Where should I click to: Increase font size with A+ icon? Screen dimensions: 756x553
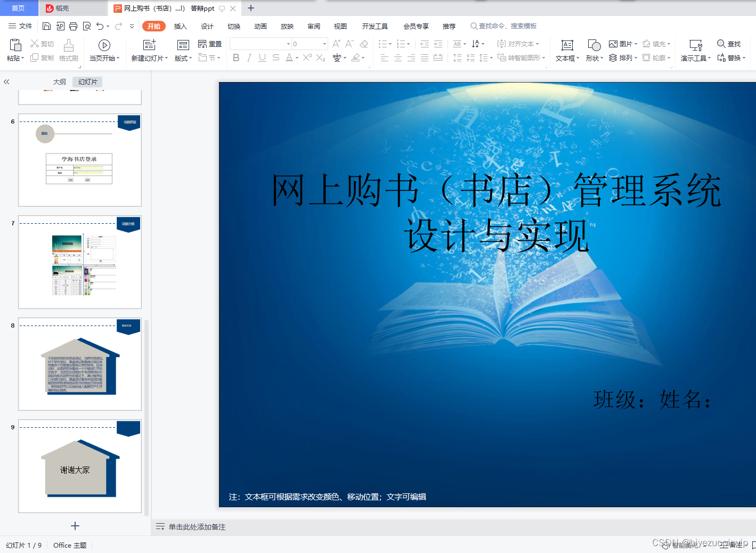pos(336,44)
